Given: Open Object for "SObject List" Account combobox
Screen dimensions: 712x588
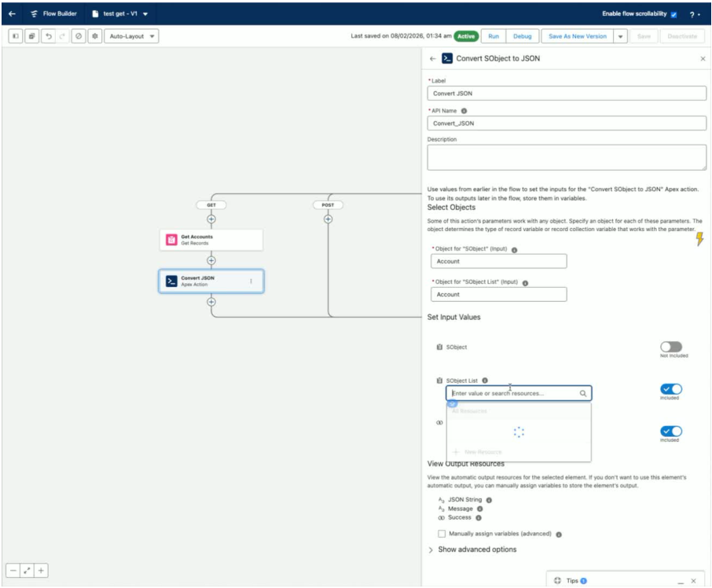Looking at the screenshot, I should pos(498,294).
